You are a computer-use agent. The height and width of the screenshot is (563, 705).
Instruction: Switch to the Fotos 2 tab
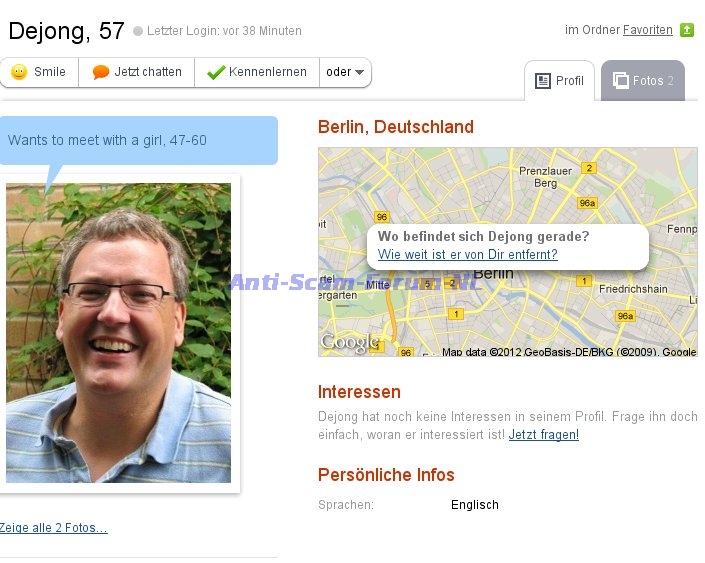pyautogui.click(x=643, y=80)
